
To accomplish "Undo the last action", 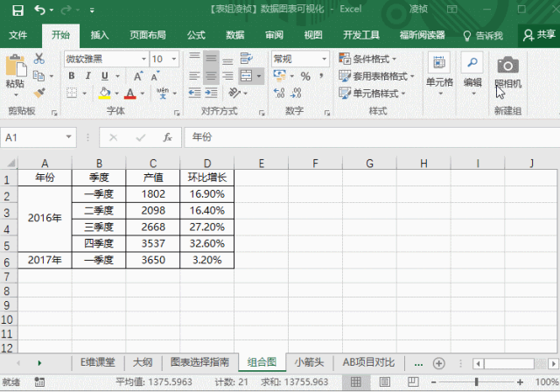I will click(x=39, y=10).
